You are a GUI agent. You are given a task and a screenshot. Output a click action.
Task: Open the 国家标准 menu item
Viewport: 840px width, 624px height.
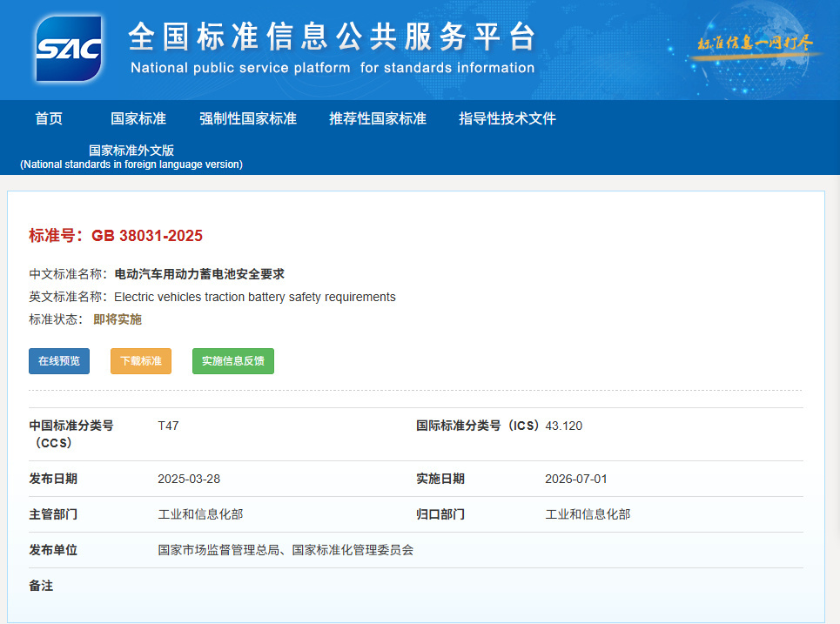point(138,118)
